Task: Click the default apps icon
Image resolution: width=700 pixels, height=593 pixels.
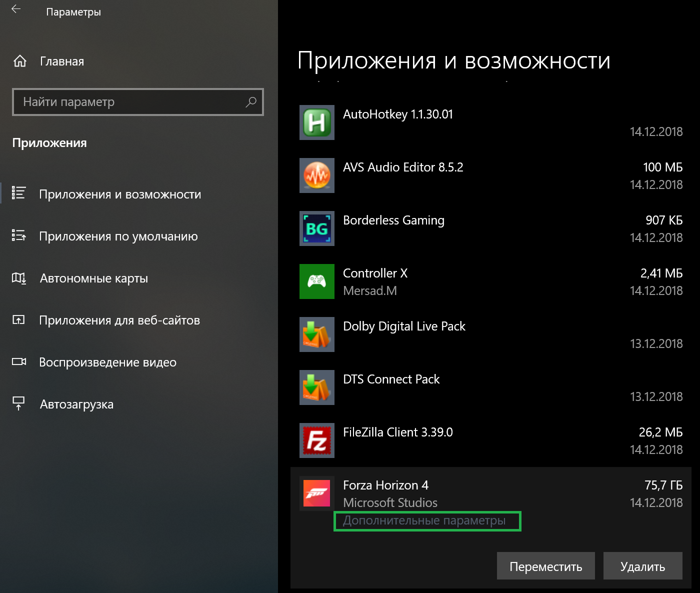Action: click(x=19, y=235)
